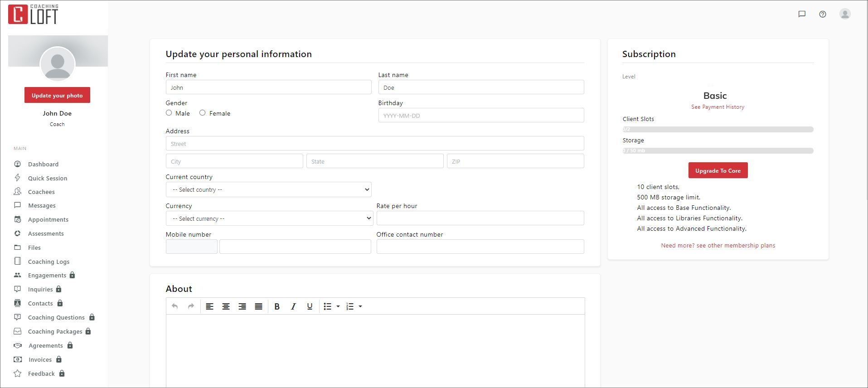Open the Select country dropdown
The height and width of the screenshot is (388, 868).
[x=268, y=189]
